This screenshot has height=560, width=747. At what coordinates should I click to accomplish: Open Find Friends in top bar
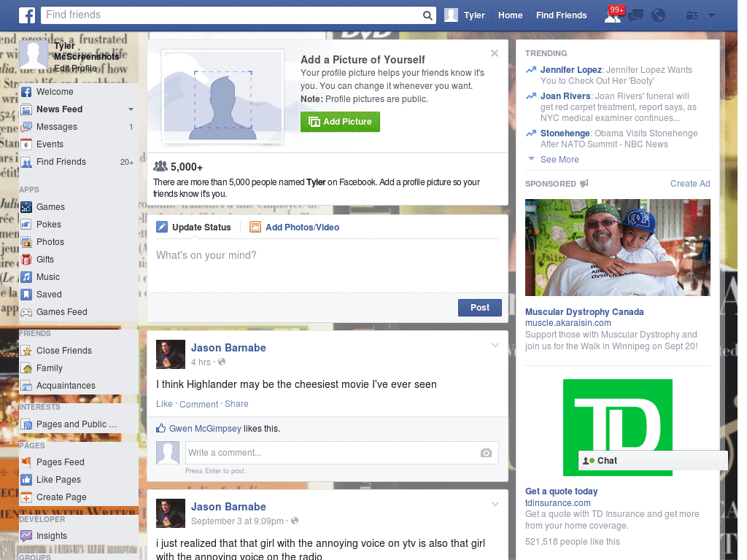561,15
